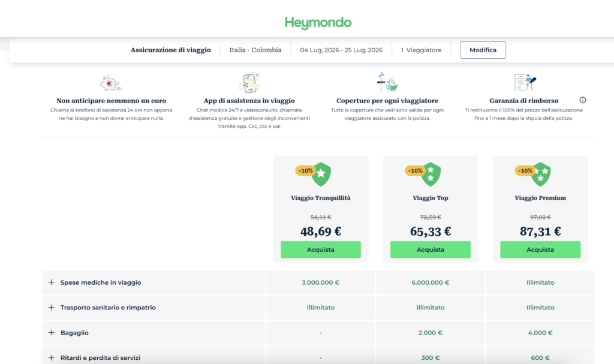Click the 87,31 € price

click(540, 231)
